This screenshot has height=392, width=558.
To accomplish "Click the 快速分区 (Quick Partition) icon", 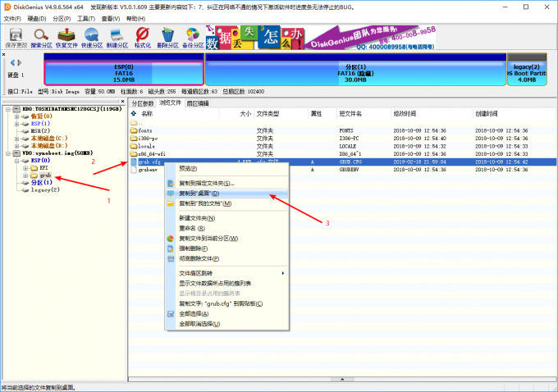I will tap(92, 36).
